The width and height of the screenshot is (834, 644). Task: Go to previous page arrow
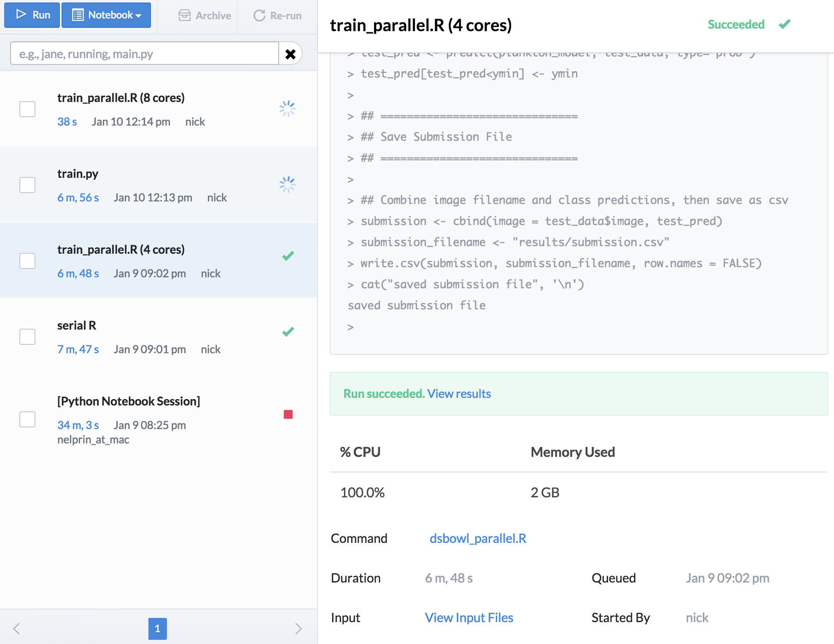click(x=17, y=628)
